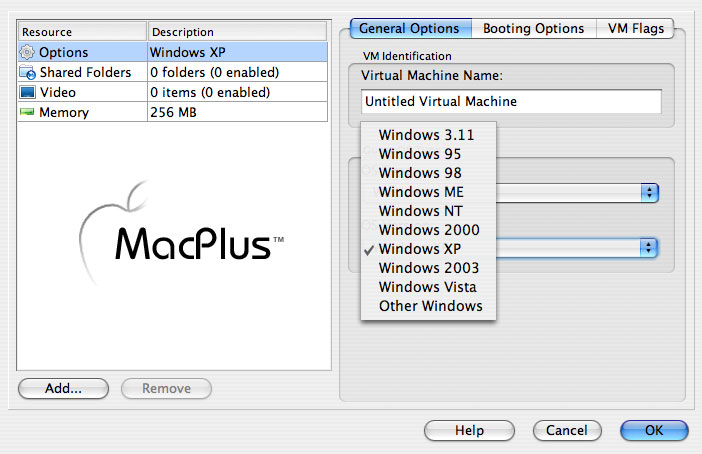Choose Windows 98 from the list
Image resolution: width=702 pixels, height=454 pixels.
click(428, 173)
